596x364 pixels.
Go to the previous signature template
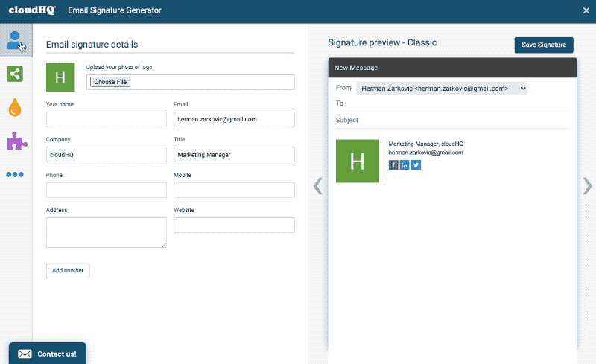(318, 185)
